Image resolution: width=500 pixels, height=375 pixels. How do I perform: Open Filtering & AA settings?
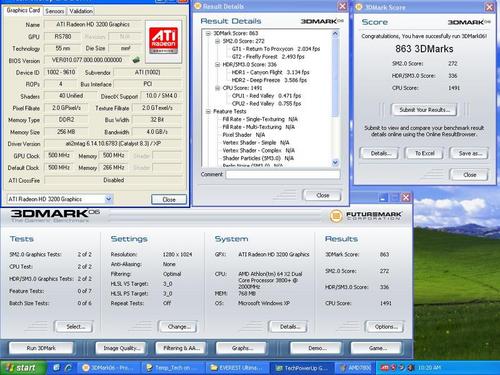[x=181, y=348]
